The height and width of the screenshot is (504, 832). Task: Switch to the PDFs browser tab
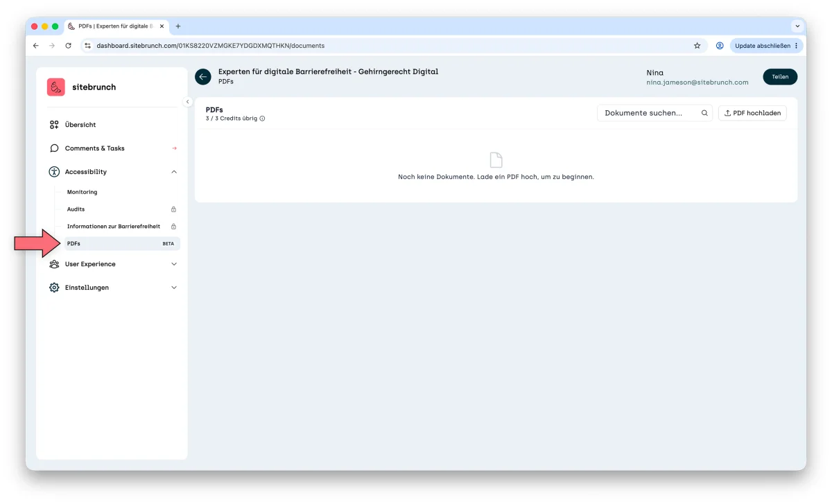pyautogui.click(x=116, y=26)
